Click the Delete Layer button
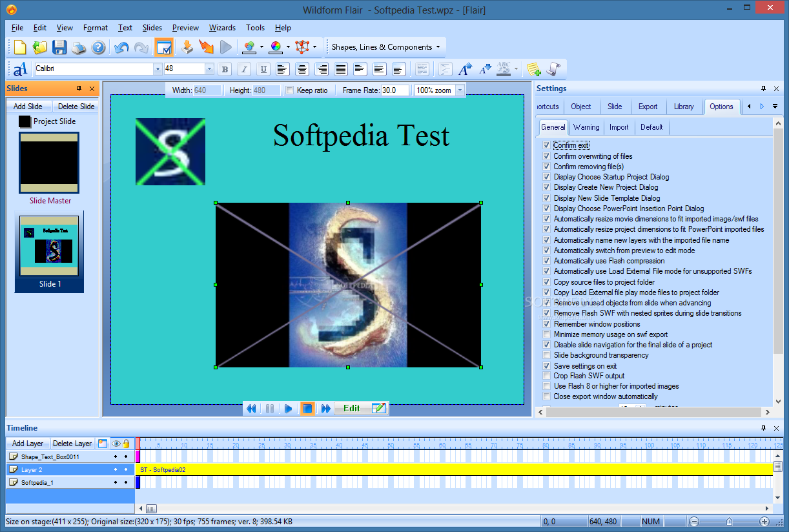The height and width of the screenshot is (532, 789). (x=72, y=444)
